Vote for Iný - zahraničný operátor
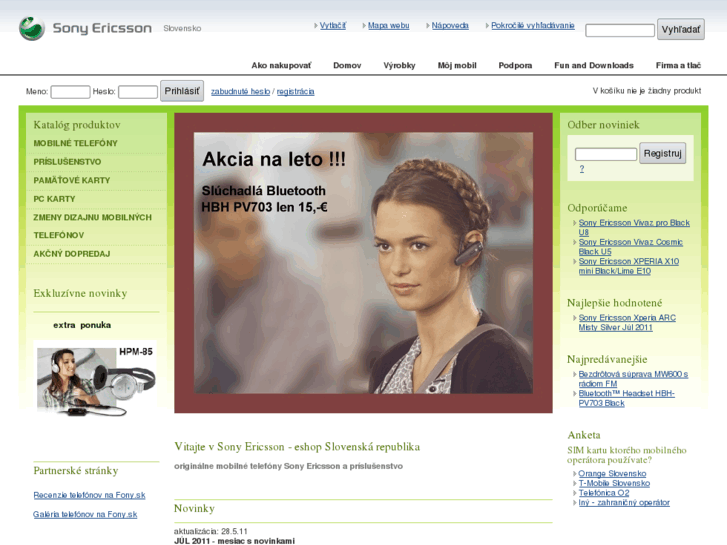This screenshot has width=727, height=545. pyautogui.click(x=624, y=503)
